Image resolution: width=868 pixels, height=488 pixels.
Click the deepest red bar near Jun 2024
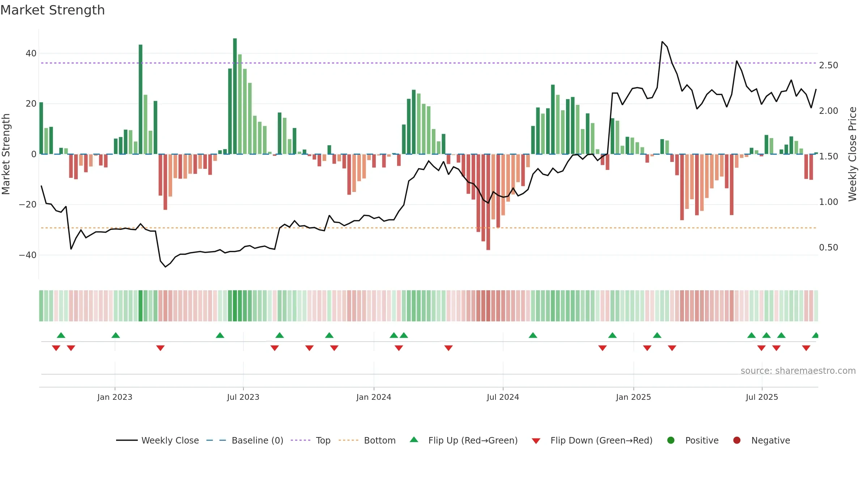pos(488,202)
